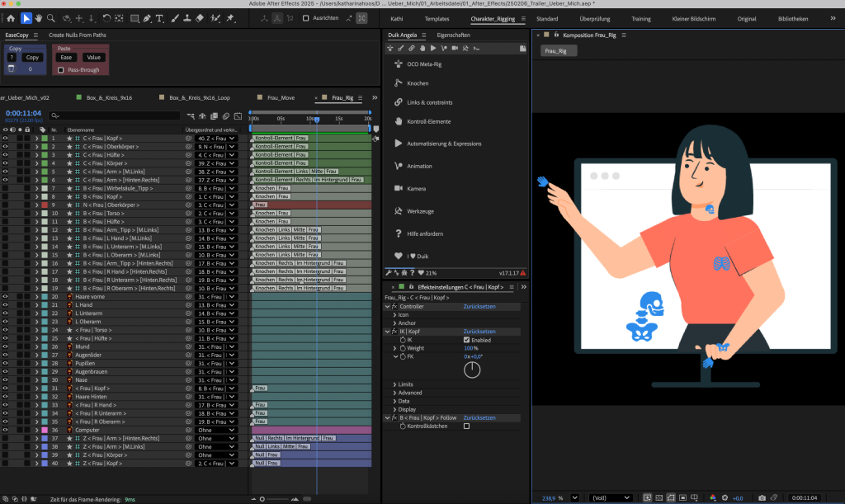The height and width of the screenshot is (504, 845).
Task: Click the timeline current time display 0:00:11:04
Action: [23, 114]
